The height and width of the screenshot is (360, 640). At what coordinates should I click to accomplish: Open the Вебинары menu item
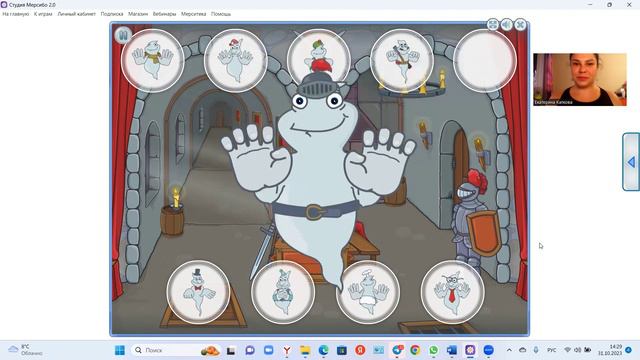point(164,14)
